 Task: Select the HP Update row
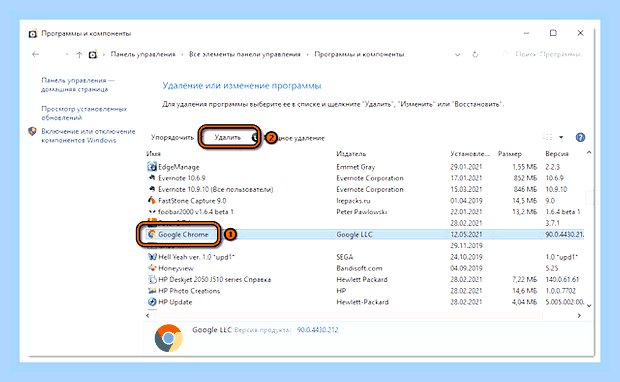(x=364, y=302)
